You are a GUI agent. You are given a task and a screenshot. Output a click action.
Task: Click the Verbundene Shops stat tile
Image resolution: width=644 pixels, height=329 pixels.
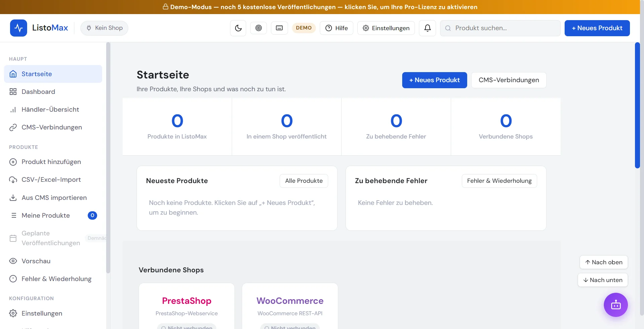[506, 127]
